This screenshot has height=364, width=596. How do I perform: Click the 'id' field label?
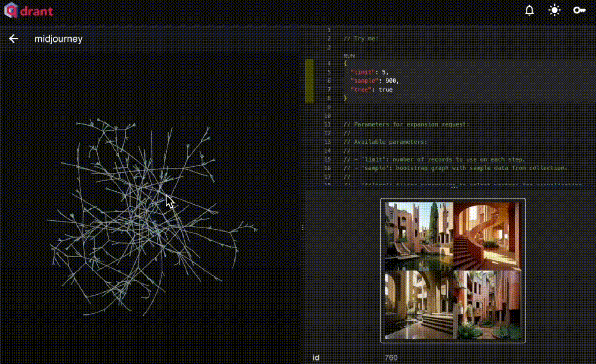coord(316,357)
